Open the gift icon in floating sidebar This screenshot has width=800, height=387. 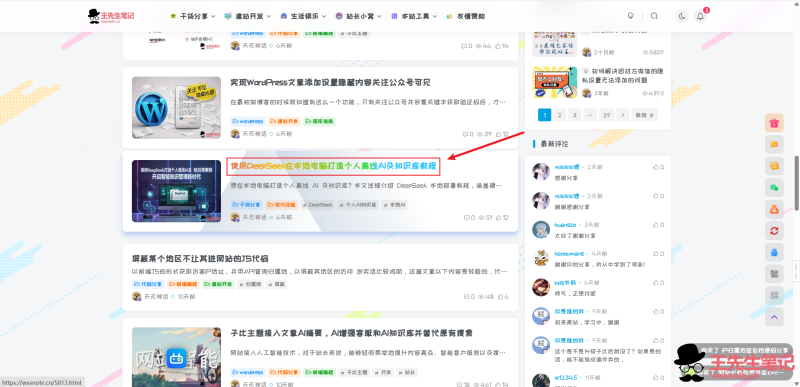pyautogui.click(x=774, y=123)
